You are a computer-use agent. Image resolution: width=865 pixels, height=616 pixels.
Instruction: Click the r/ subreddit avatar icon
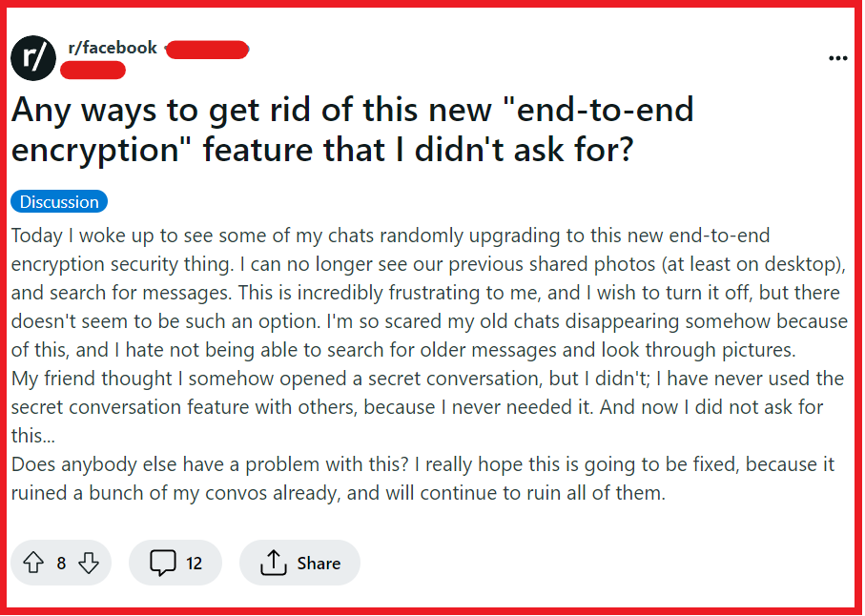[33, 58]
